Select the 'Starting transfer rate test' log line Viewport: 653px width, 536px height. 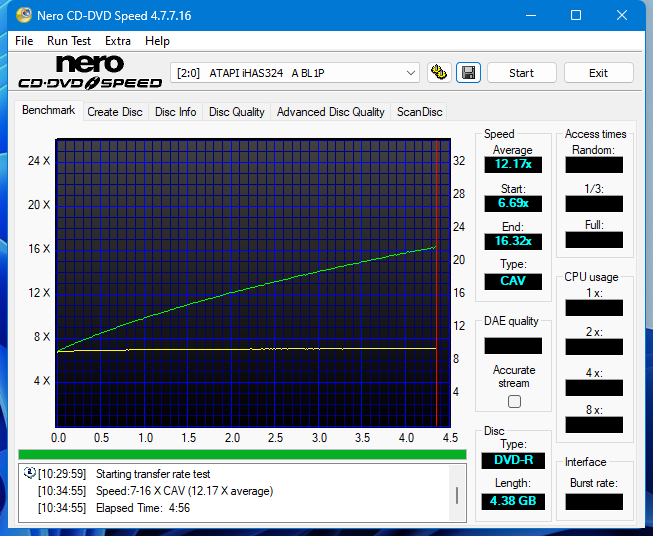coord(153,474)
